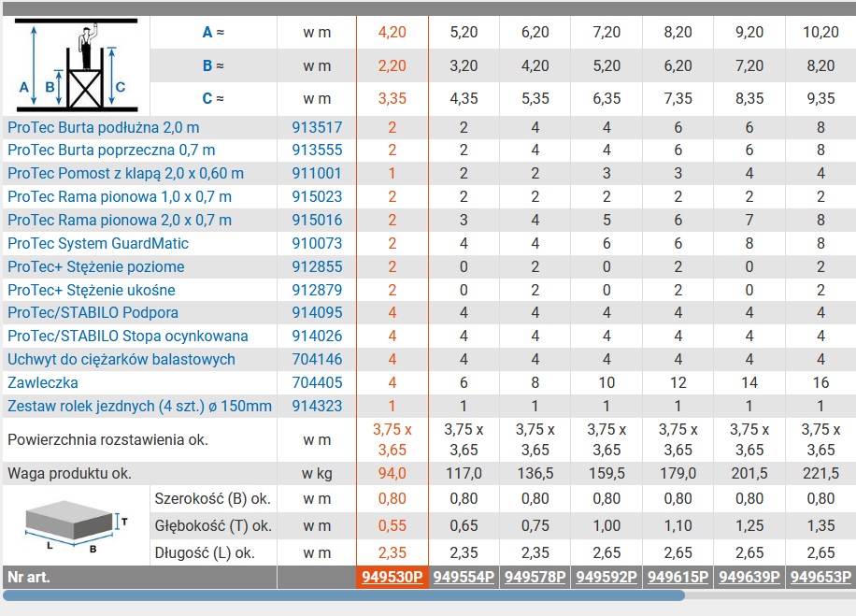856x616 pixels.
Task: Click the orange 2,20 platform height value
Action: coord(392,65)
